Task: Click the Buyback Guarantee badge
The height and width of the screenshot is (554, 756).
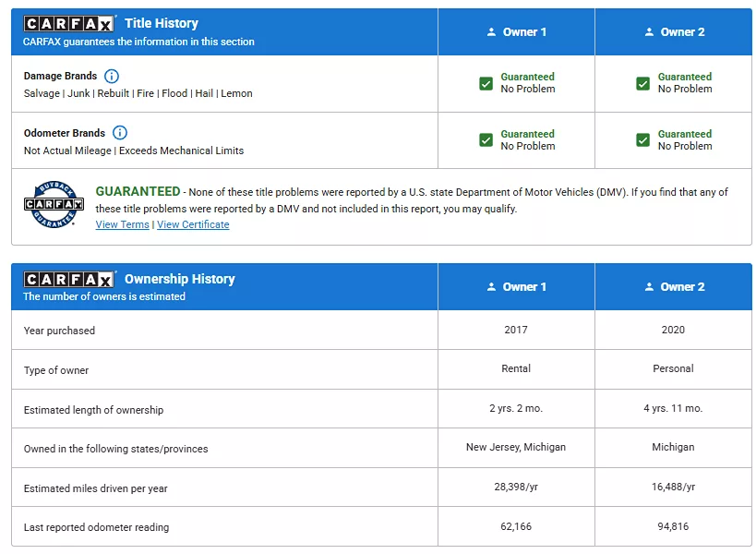Action: coord(54,207)
